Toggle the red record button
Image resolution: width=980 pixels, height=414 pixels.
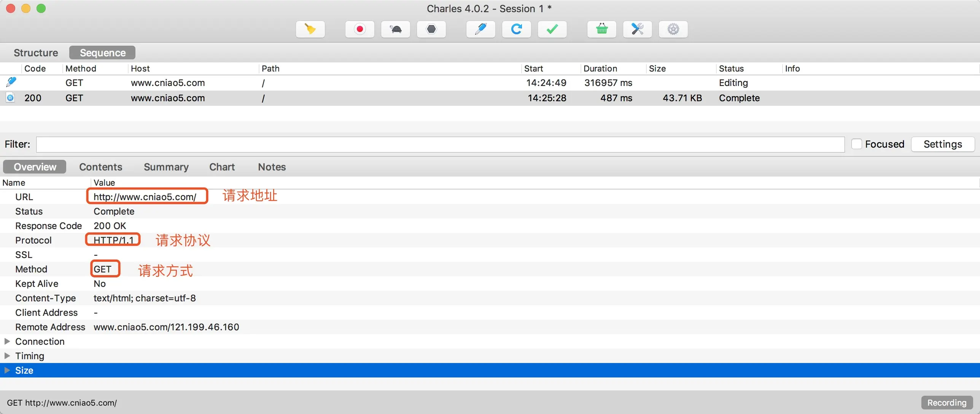360,29
